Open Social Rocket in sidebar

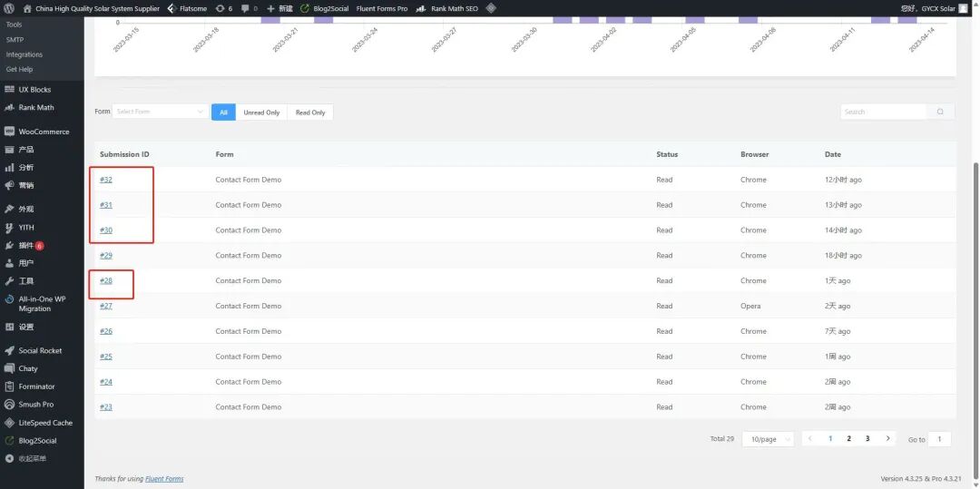42,350
